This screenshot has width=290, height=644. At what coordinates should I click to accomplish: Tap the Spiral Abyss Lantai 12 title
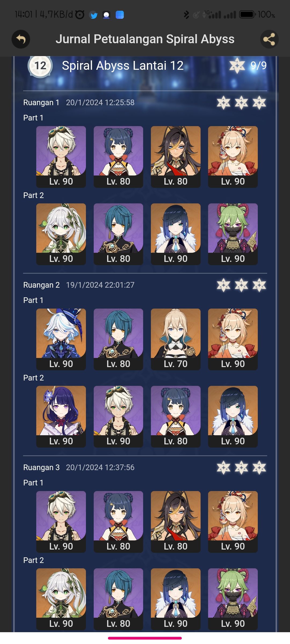pyautogui.click(x=123, y=66)
